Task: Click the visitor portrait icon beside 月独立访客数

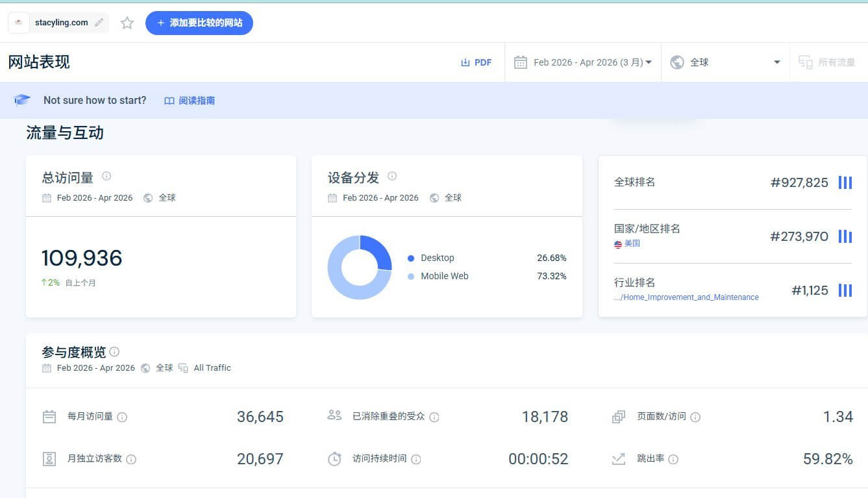Action: click(x=49, y=459)
